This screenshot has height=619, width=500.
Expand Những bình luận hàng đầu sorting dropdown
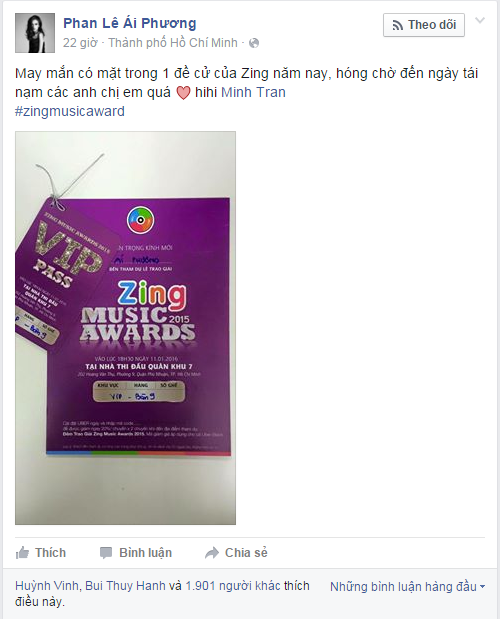tap(407, 587)
